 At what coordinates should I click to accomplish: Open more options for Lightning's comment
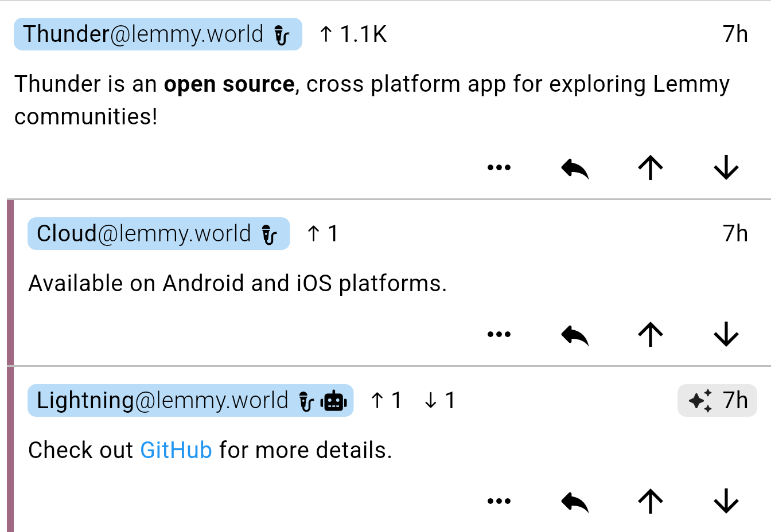click(499, 502)
